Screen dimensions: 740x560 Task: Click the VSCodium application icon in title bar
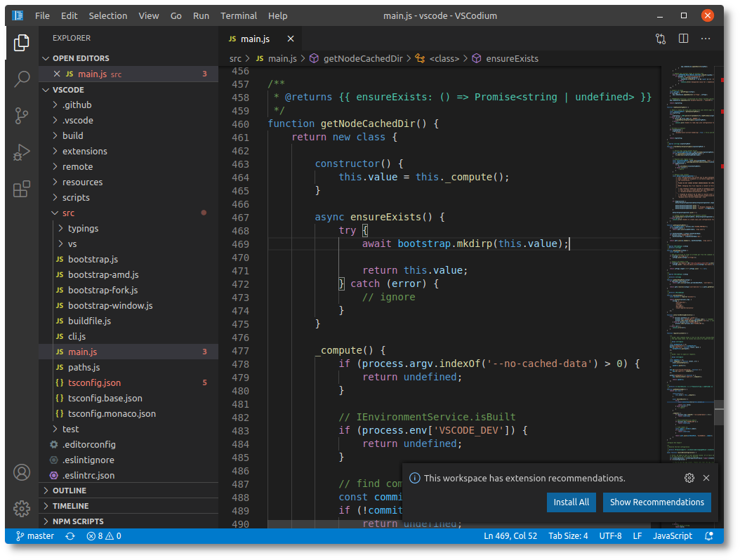point(18,15)
